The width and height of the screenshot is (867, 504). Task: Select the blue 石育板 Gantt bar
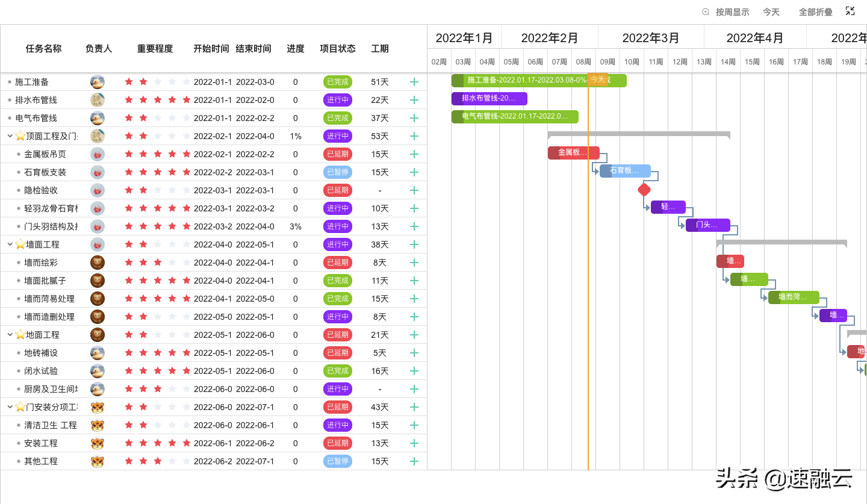tap(625, 171)
